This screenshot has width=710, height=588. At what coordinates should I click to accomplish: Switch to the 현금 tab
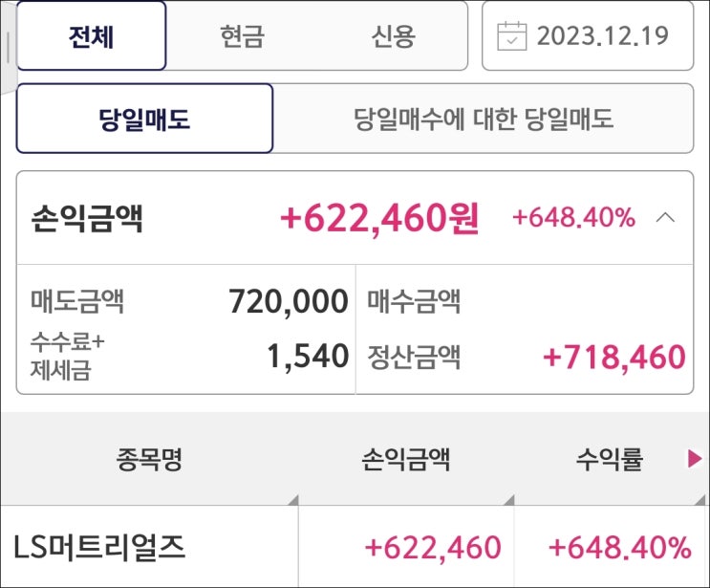coord(242,36)
